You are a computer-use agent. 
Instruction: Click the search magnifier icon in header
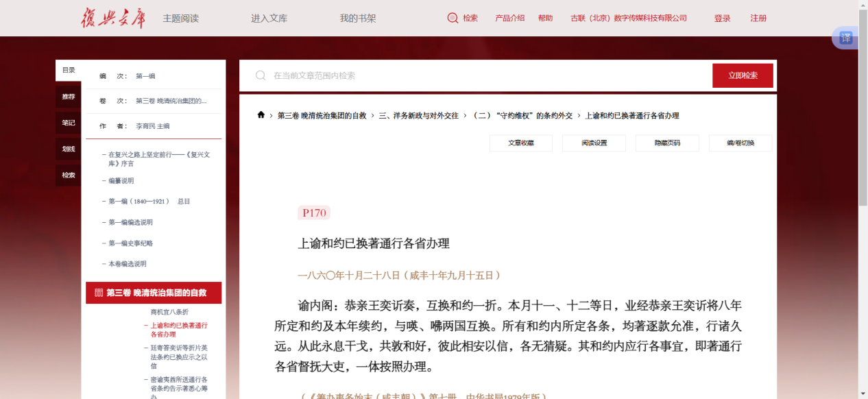(453, 19)
